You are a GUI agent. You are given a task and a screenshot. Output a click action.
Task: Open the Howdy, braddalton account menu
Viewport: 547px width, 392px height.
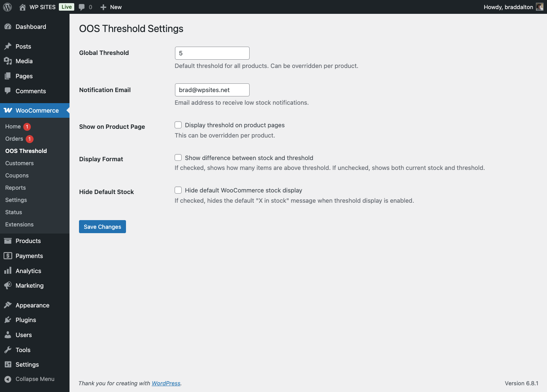(x=508, y=7)
